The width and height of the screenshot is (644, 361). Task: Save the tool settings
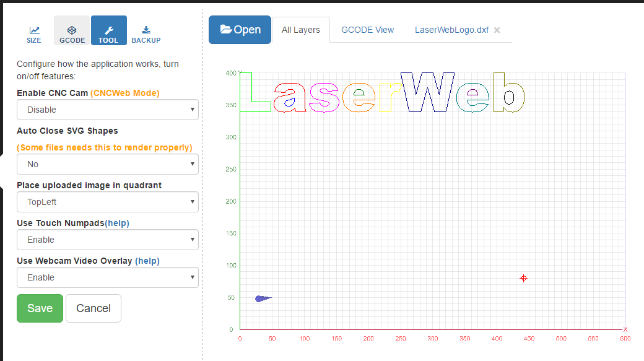pyautogui.click(x=40, y=308)
